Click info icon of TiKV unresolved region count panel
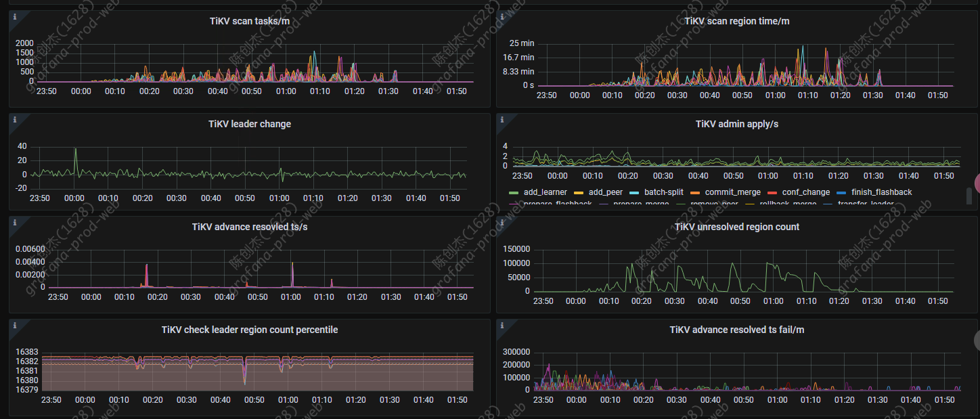The image size is (980, 419). [x=502, y=222]
